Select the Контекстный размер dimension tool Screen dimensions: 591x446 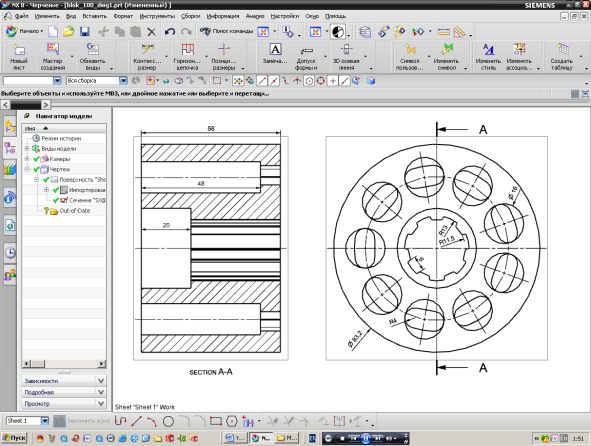click(x=147, y=57)
